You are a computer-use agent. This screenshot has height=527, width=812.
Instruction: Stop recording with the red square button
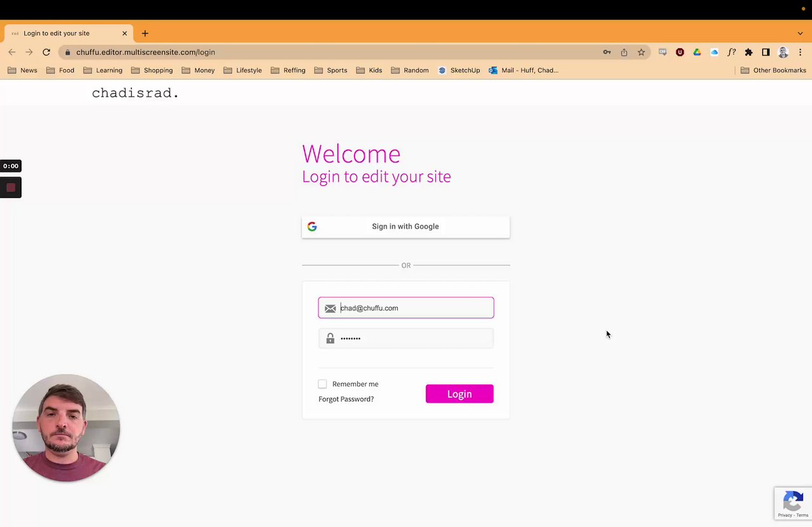11,188
